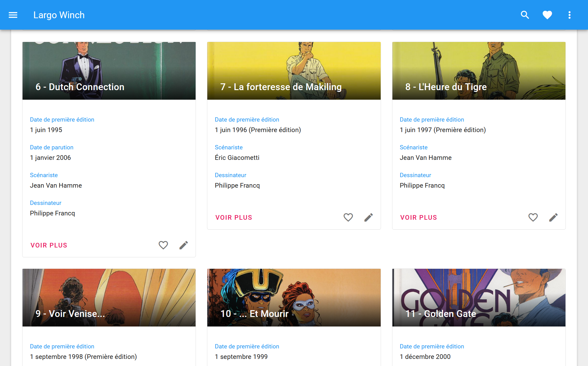
Task: Click '1 juin 1997 (Première édition)' date
Action: [443, 130]
